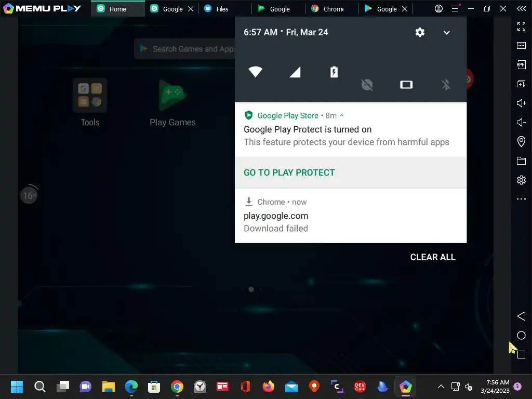
Task: Open Windows Start menu
Action: [17, 387]
